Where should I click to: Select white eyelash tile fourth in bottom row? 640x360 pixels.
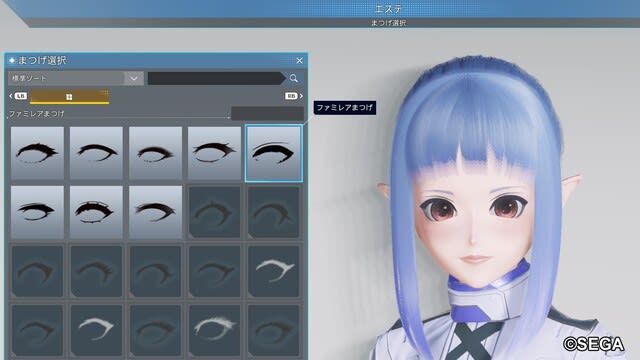(x=214, y=330)
